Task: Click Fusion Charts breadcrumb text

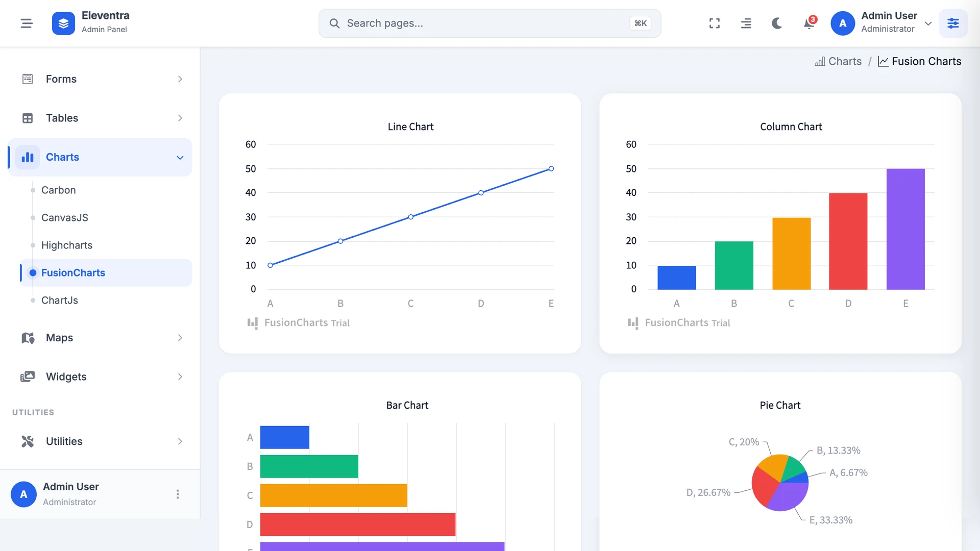Action: click(x=926, y=61)
